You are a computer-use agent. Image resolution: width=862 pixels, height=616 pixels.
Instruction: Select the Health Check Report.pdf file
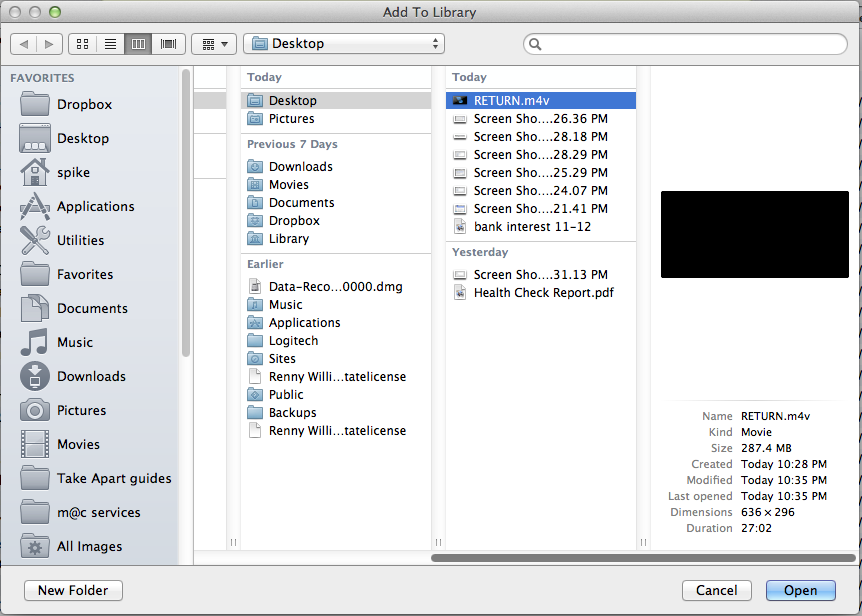click(543, 293)
